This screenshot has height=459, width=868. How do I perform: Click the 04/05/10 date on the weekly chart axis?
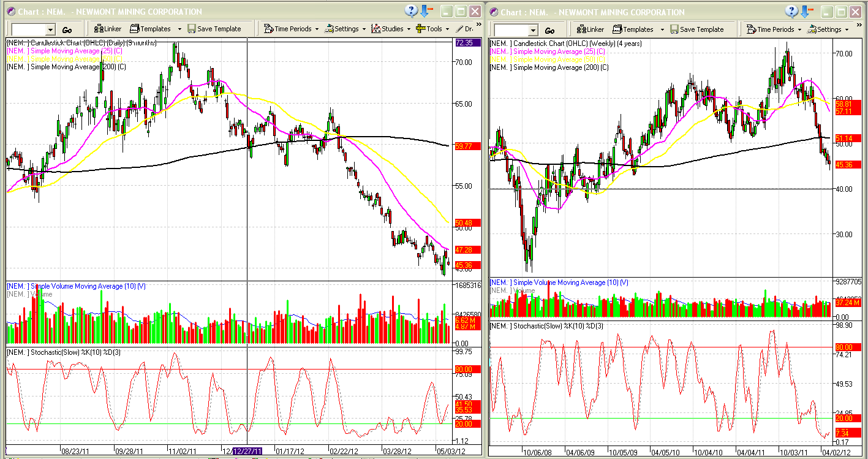[665, 452]
